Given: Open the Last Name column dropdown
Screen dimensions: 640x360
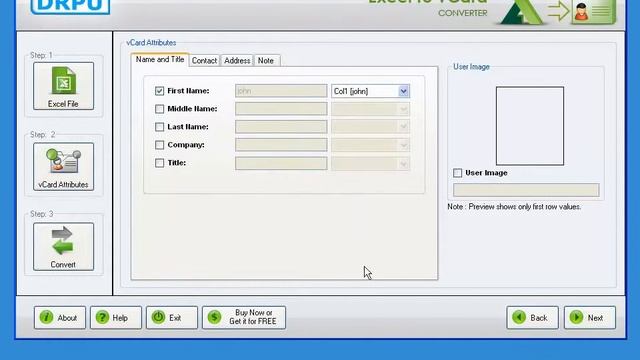Looking at the screenshot, I should (x=403, y=127).
